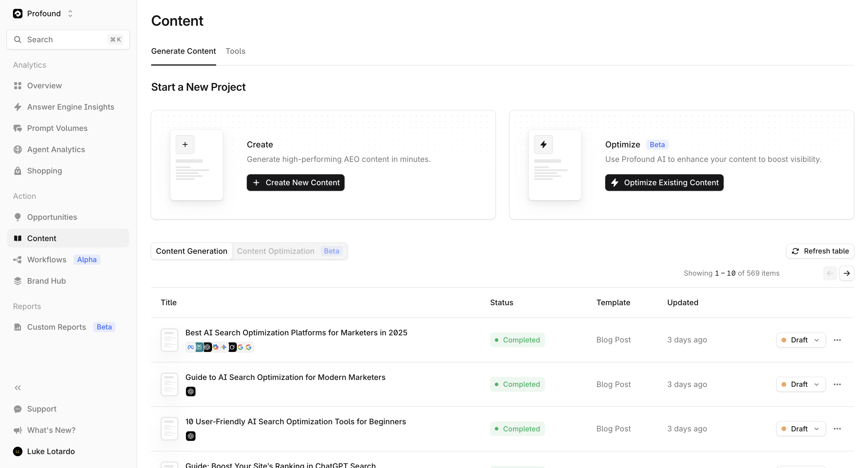Go to next page with right arrow

[x=846, y=274]
